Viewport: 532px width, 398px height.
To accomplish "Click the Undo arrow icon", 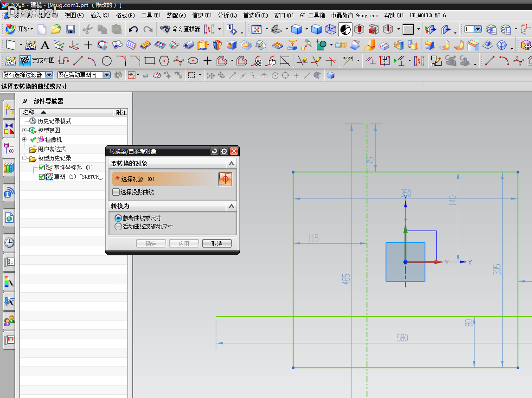I will point(133,30).
